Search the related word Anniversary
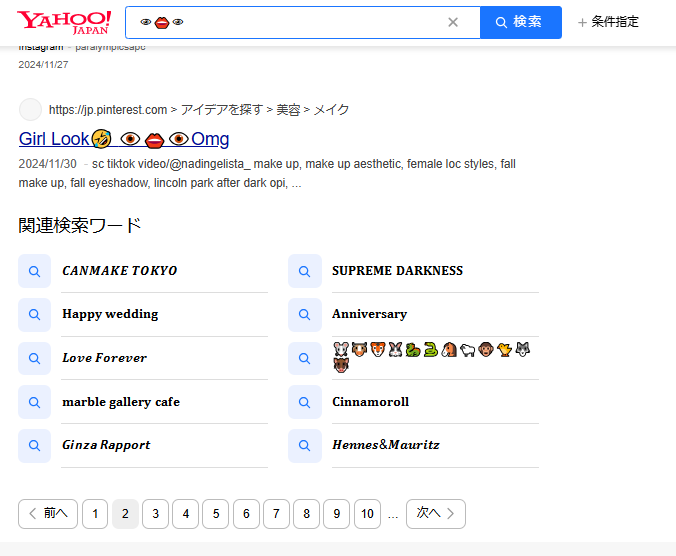676x556 pixels. click(x=369, y=314)
